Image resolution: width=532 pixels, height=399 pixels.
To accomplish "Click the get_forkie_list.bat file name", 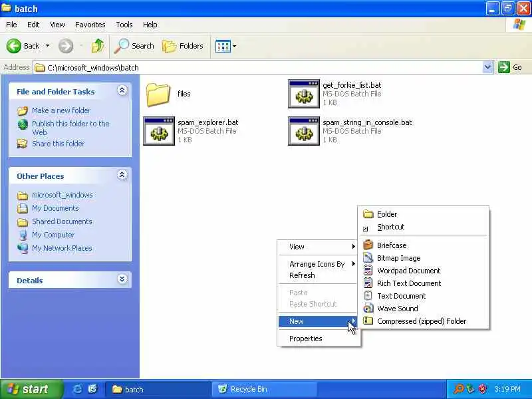I will pyautogui.click(x=352, y=85).
